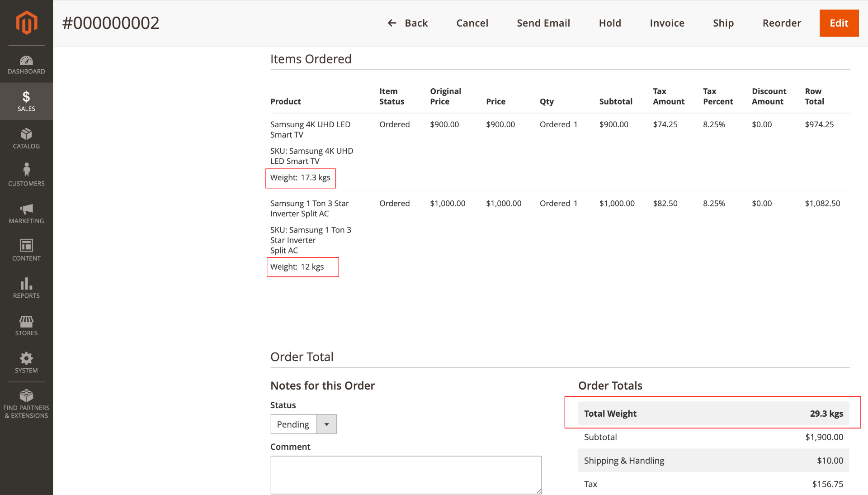Click the Comment text area
868x495 pixels.
[406, 475]
